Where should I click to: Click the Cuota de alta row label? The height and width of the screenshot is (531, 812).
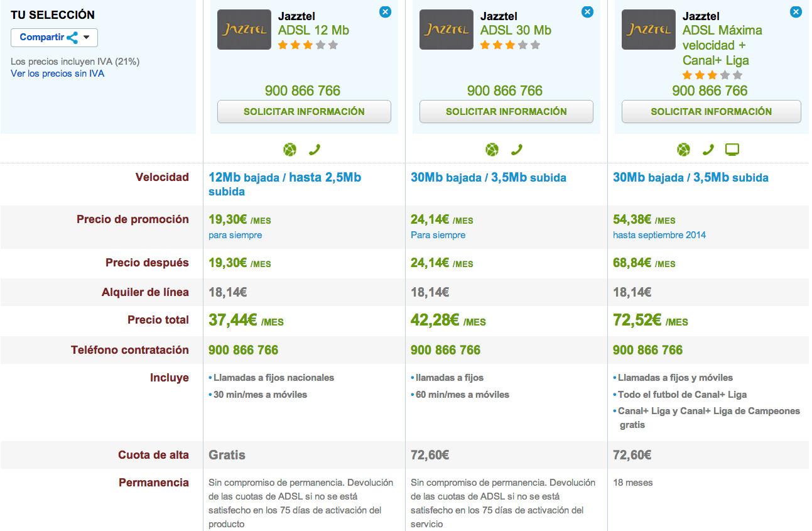coord(153,455)
